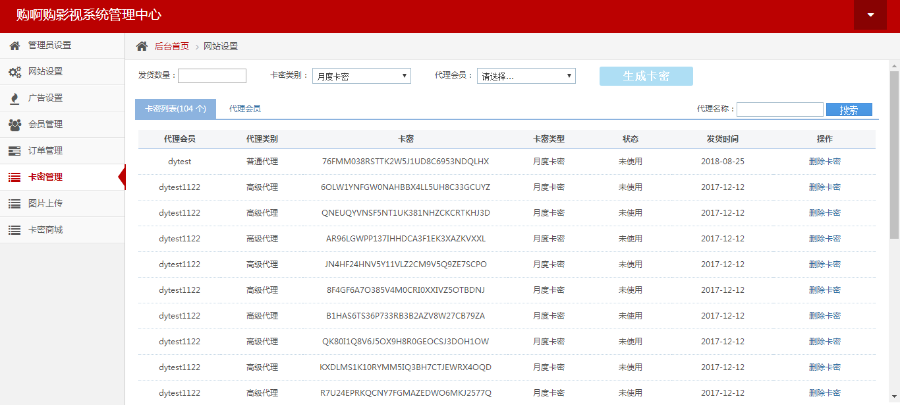This screenshot has height=405, width=900.
Task: Click the scrollbar down arrow
Action: tap(894, 396)
